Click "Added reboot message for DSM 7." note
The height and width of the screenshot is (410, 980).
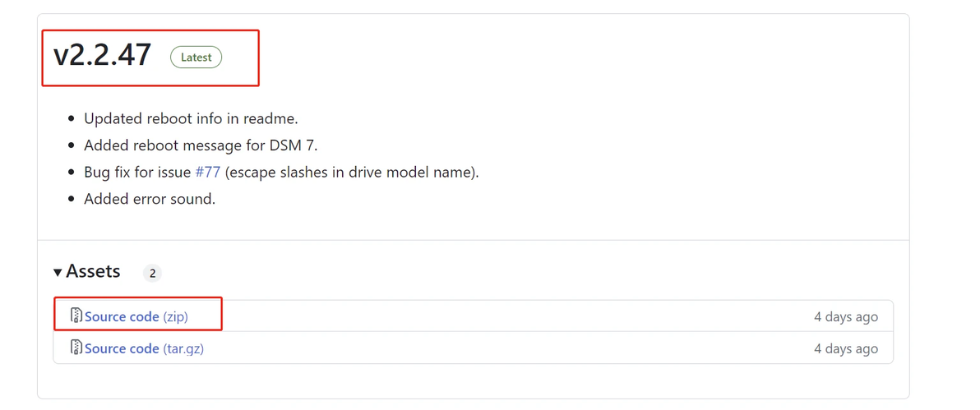[x=201, y=145]
